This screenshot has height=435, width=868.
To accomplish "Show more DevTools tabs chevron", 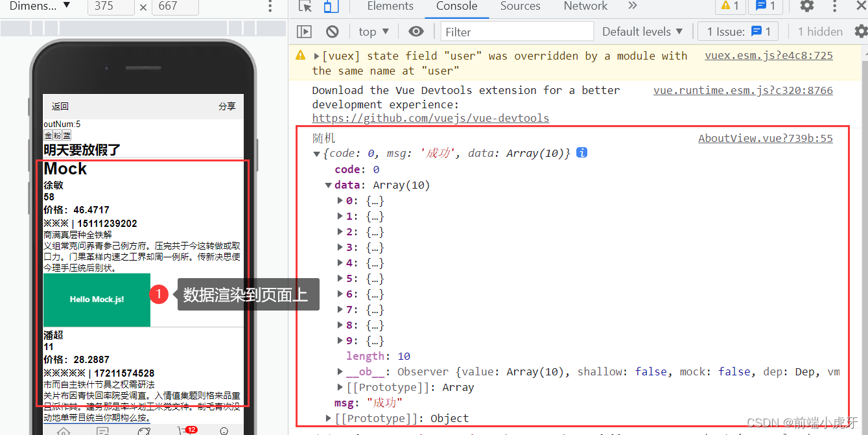I will coord(632,6).
